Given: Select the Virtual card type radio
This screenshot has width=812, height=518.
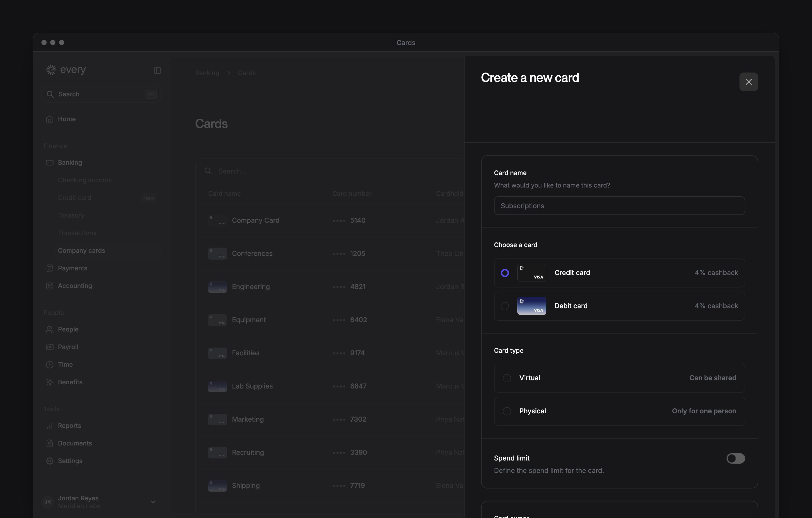Looking at the screenshot, I should [x=506, y=378].
